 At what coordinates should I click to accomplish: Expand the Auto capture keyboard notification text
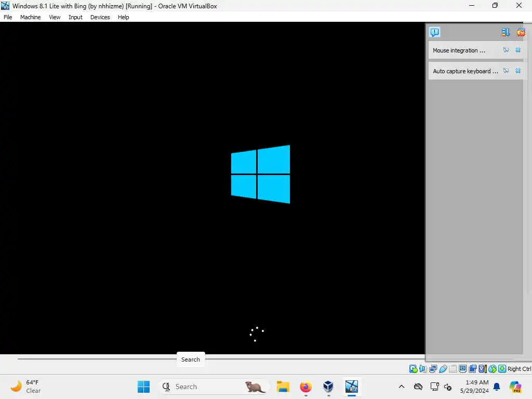pyautogui.click(x=465, y=71)
